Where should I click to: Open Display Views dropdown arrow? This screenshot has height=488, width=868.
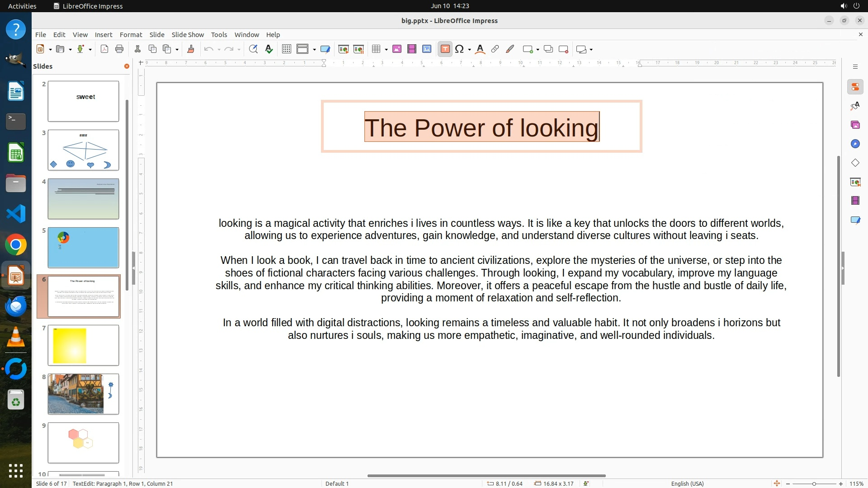(x=314, y=49)
